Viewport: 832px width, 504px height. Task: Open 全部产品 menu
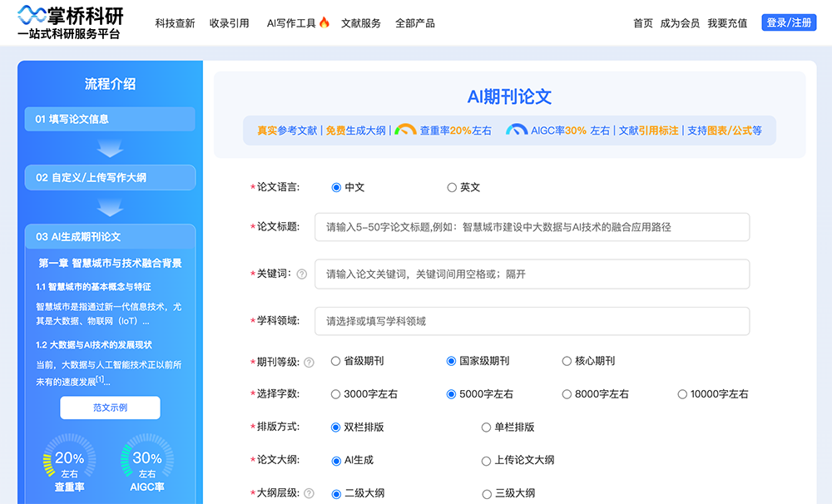tap(415, 23)
